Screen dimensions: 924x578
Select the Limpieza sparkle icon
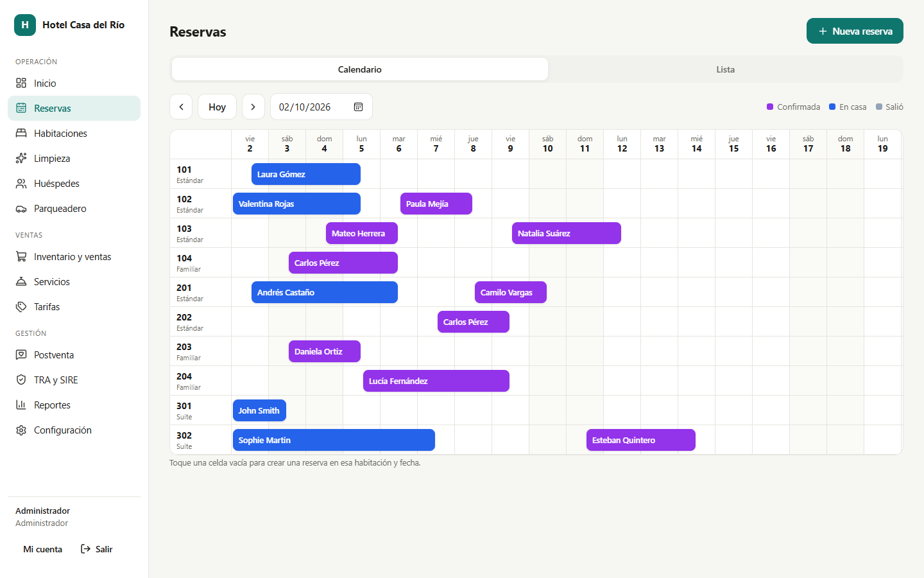[x=21, y=158]
